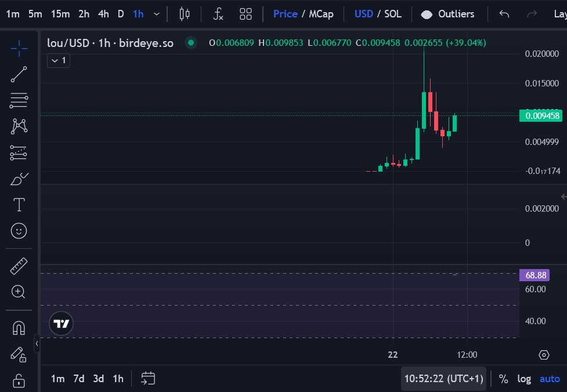Switch to the 4h timeframe
Viewport: 567px width, 392px height.
pos(103,14)
